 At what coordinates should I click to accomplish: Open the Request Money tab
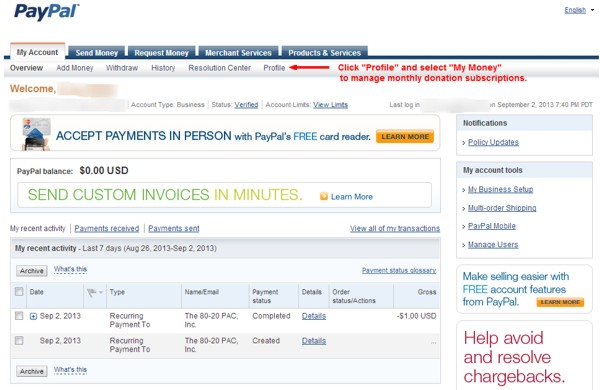161,53
